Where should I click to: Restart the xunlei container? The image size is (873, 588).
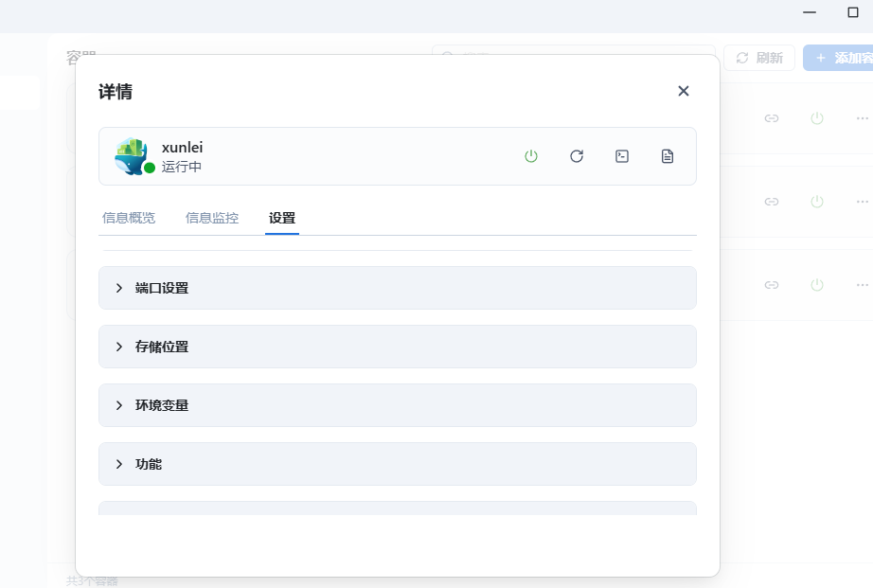(577, 156)
